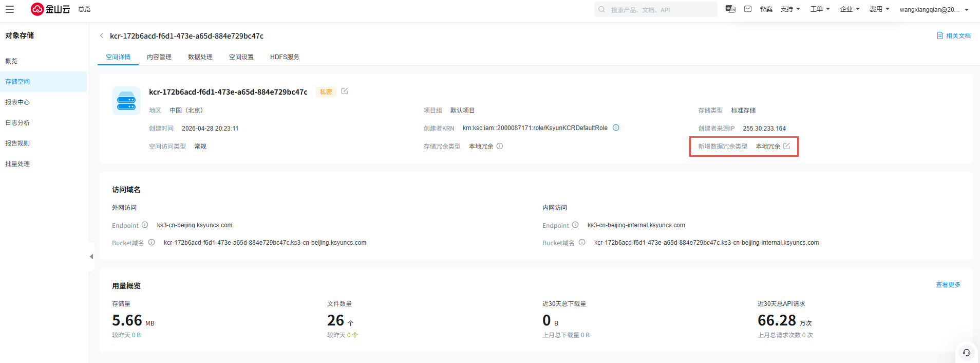Click 标准存储 storage type value
The height and width of the screenshot is (363, 980).
pyautogui.click(x=743, y=111)
